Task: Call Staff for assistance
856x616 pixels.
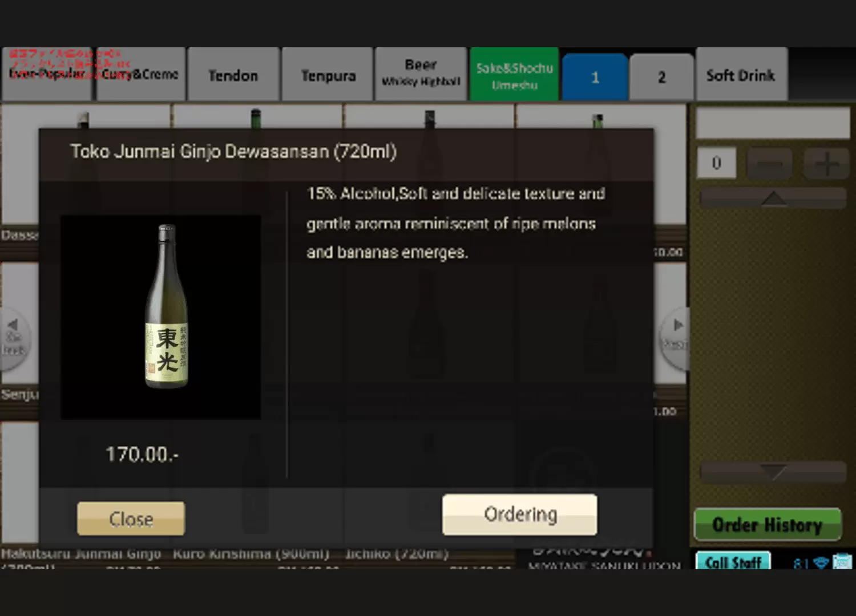Action: tap(733, 561)
